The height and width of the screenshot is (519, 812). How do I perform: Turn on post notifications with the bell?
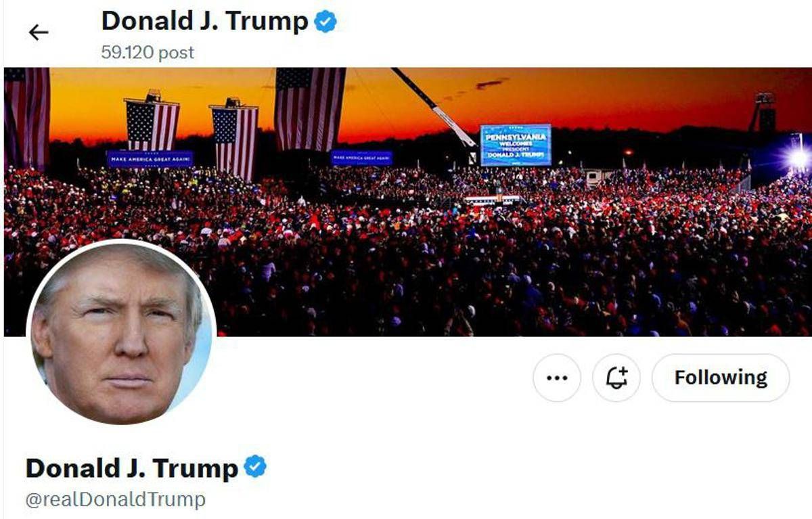point(616,378)
